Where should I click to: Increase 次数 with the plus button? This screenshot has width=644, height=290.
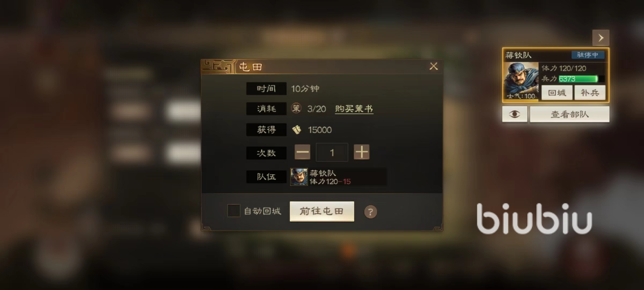point(362,152)
